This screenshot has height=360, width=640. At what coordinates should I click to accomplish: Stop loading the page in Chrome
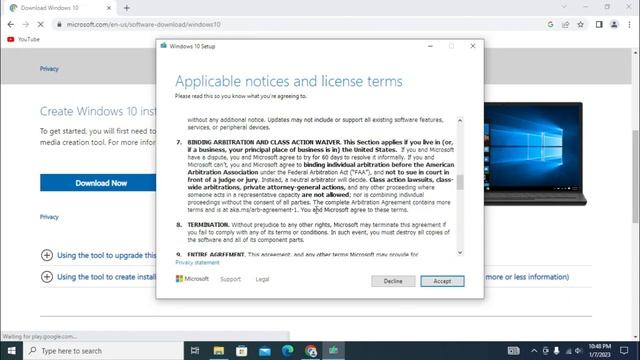click(x=40, y=24)
